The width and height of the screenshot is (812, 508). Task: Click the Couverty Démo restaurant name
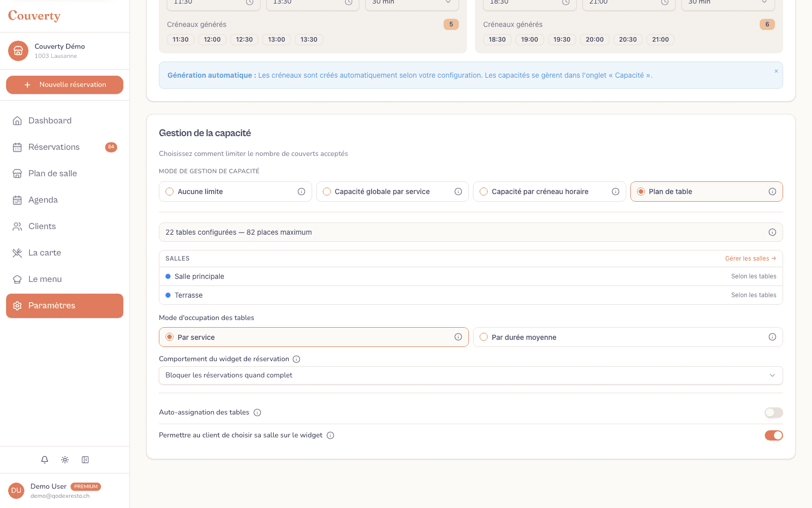click(60, 46)
